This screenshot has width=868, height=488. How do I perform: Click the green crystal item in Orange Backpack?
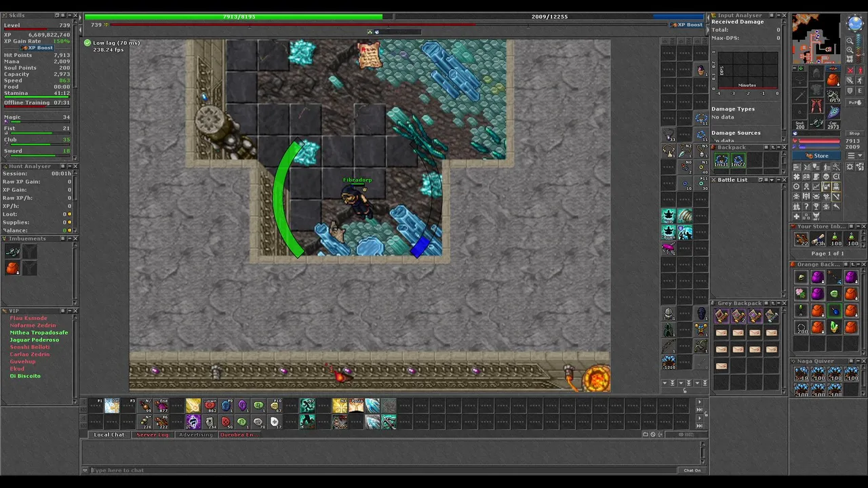point(835,327)
